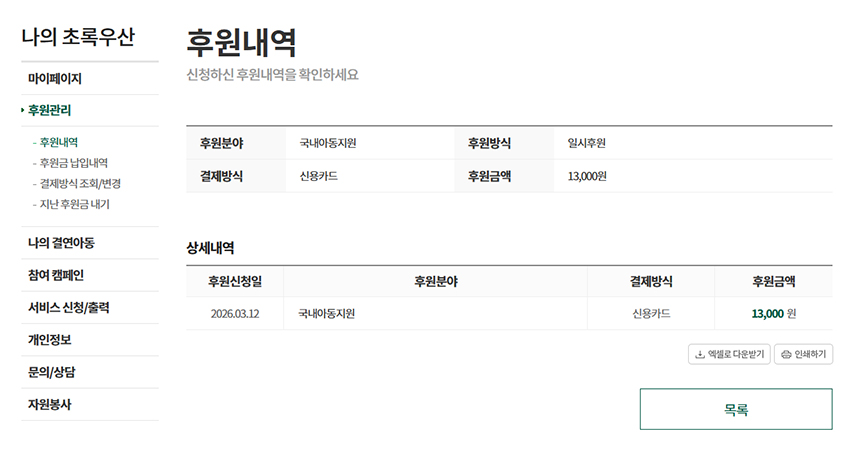
Task: Open the 참여 캠페인 menu item
Action: [x=55, y=275]
